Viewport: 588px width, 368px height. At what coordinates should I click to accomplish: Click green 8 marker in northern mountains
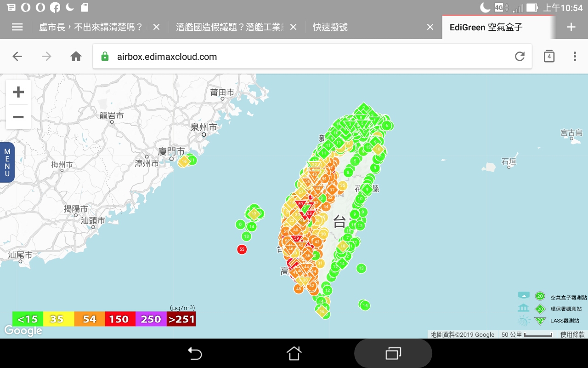348,172
